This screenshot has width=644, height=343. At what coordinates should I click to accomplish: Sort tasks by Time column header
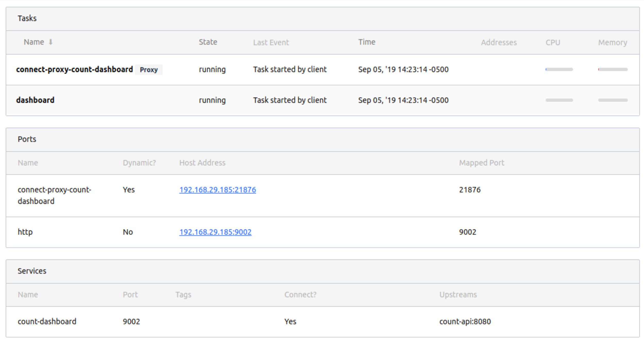tap(367, 42)
